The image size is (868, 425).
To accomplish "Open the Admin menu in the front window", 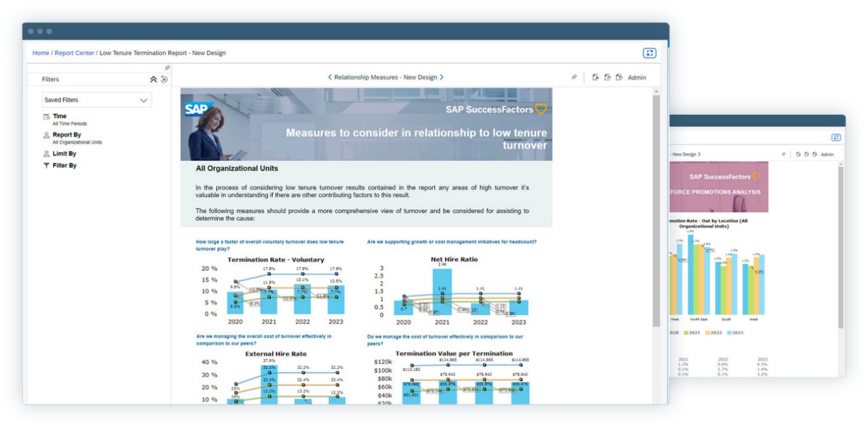I will [x=637, y=77].
